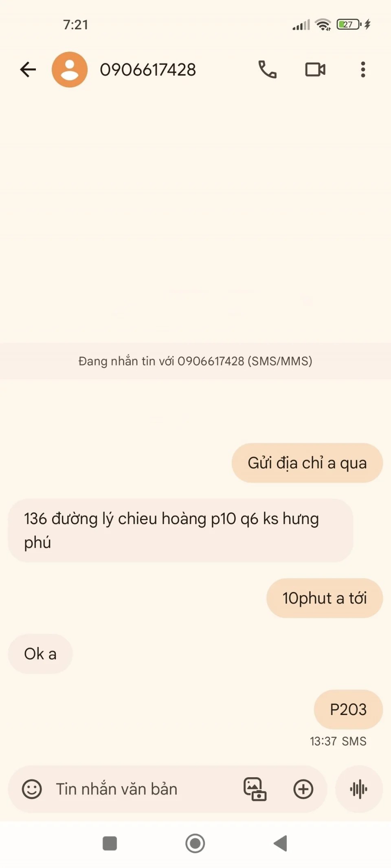The width and height of the screenshot is (391, 868).
Task: Start a voice call with this number
Action: [x=268, y=70]
